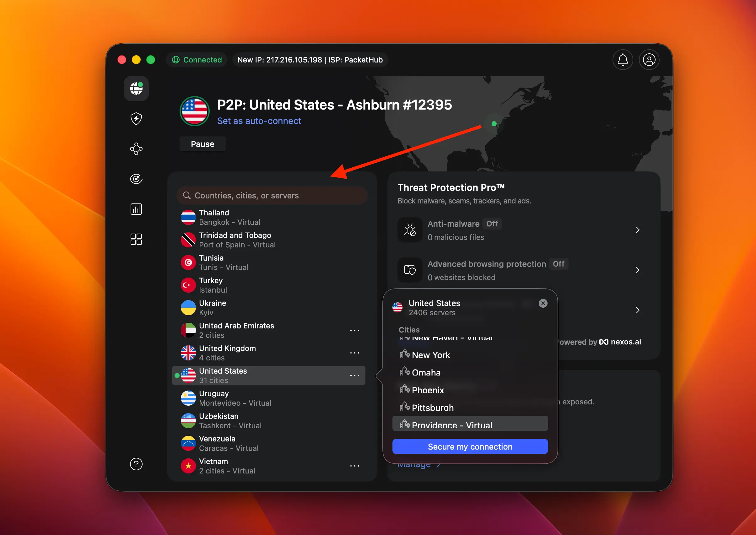Open the Meshnet panel icon
The height and width of the screenshot is (535, 756).
point(136,149)
